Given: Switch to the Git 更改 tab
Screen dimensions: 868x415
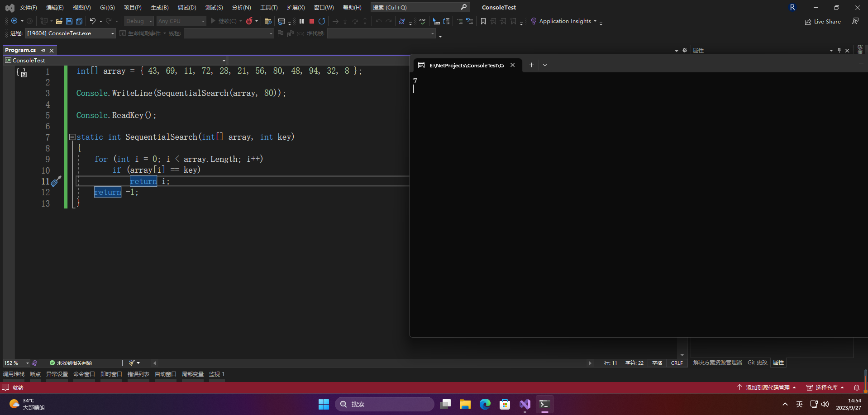Looking at the screenshot, I should click(x=758, y=363).
